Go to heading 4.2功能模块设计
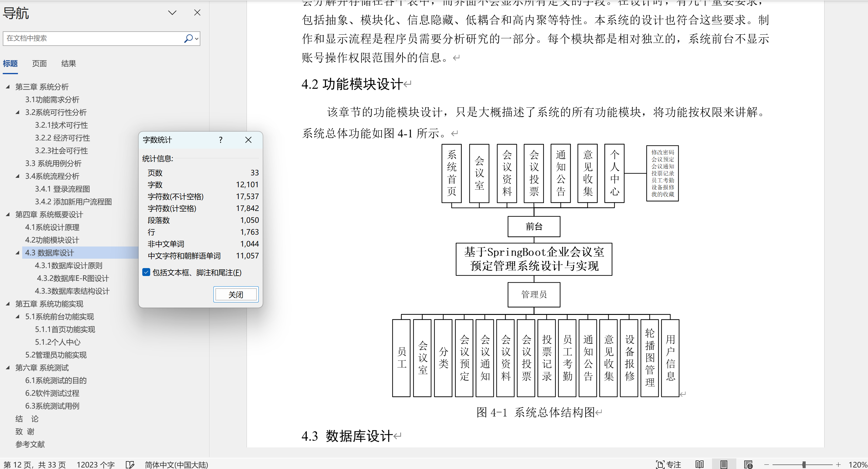Viewport: 868px width, 469px height. pos(52,240)
